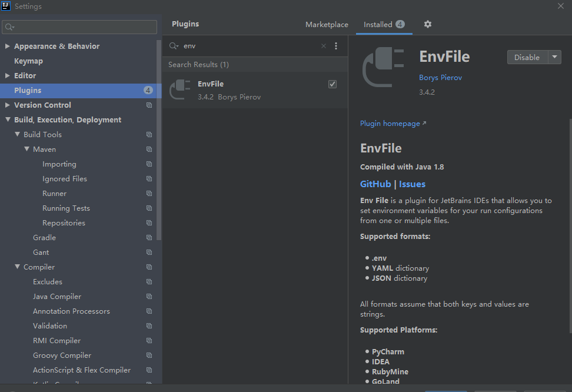Open Java Compiler settings page
Screen dimensions: 572x392
(x=57, y=297)
